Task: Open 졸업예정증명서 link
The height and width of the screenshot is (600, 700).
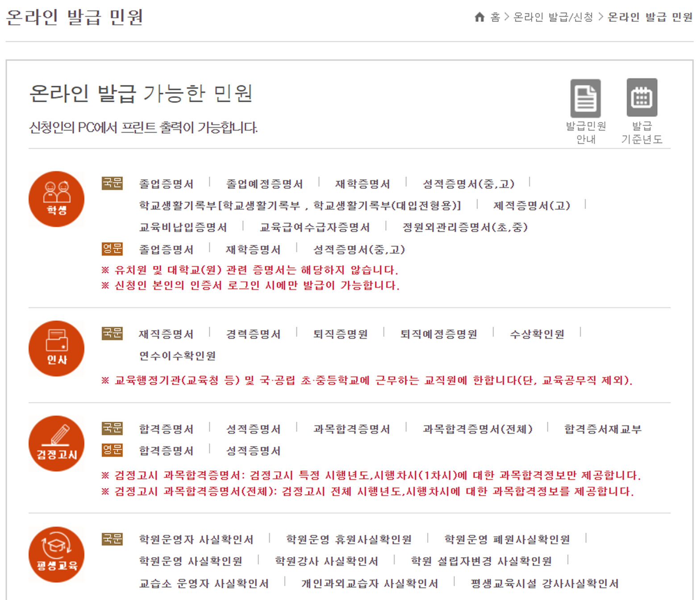Action: [264, 184]
